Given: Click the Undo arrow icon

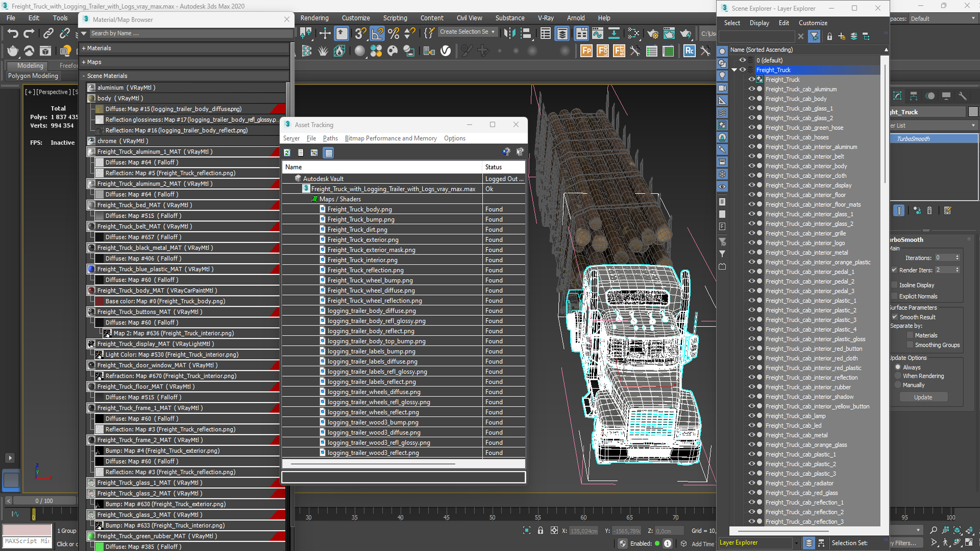Looking at the screenshot, I should pos(13,34).
